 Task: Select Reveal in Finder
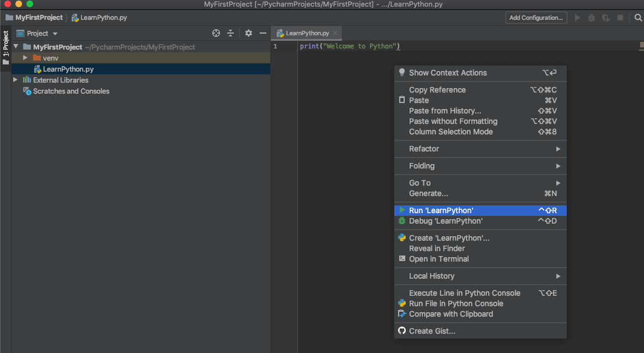click(480, 248)
